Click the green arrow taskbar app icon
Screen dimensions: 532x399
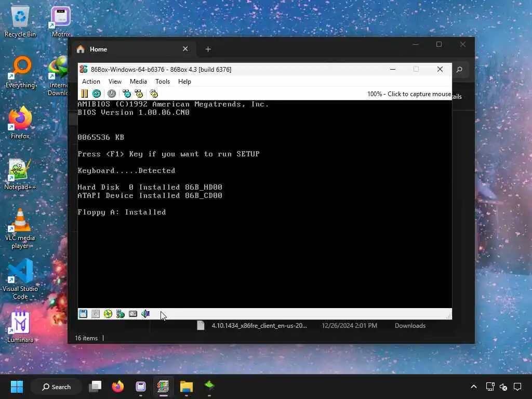[x=209, y=386]
